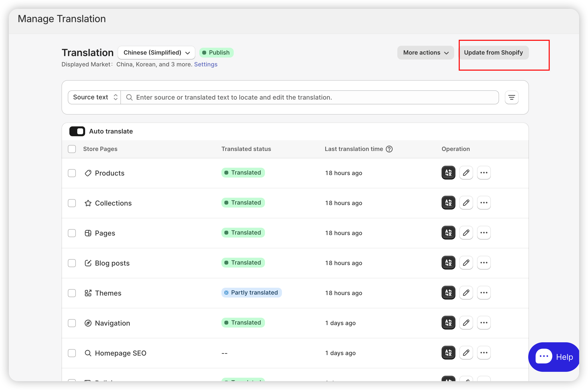The height and width of the screenshot is (390, 588).
Task: Check the Collections row checkbox
Action: pos(72,203)
